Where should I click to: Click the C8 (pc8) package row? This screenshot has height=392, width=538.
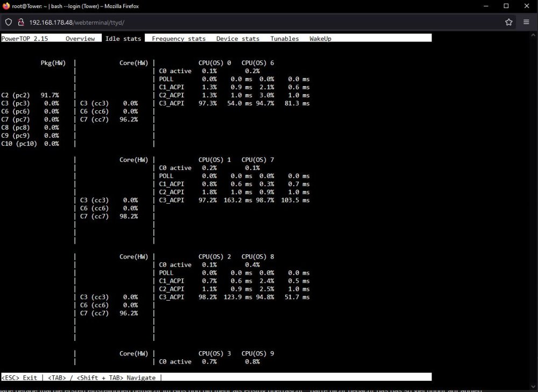point(30,127)
